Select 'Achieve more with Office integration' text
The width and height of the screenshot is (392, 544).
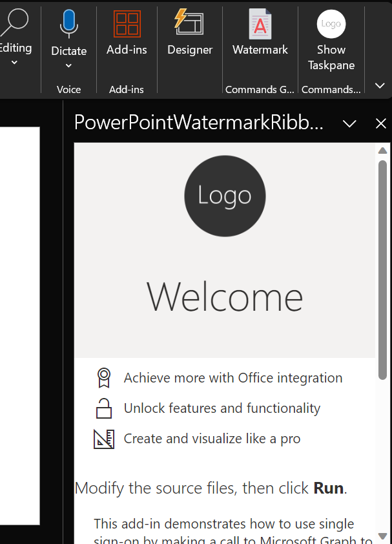[x=233, y=378]
